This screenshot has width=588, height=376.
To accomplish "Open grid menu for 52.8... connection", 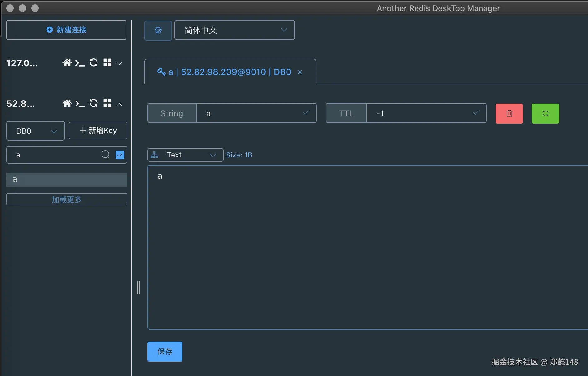I will [107, 103].
